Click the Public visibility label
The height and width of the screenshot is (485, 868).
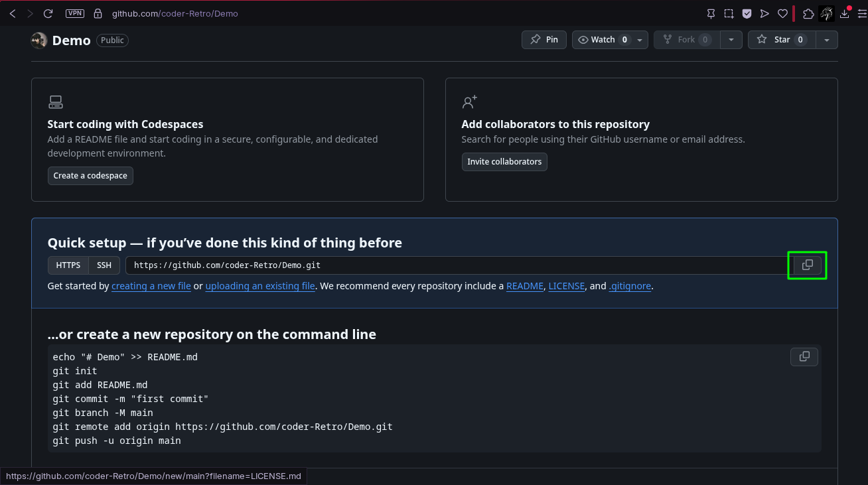pyautogui.click(x=112, y=40)
